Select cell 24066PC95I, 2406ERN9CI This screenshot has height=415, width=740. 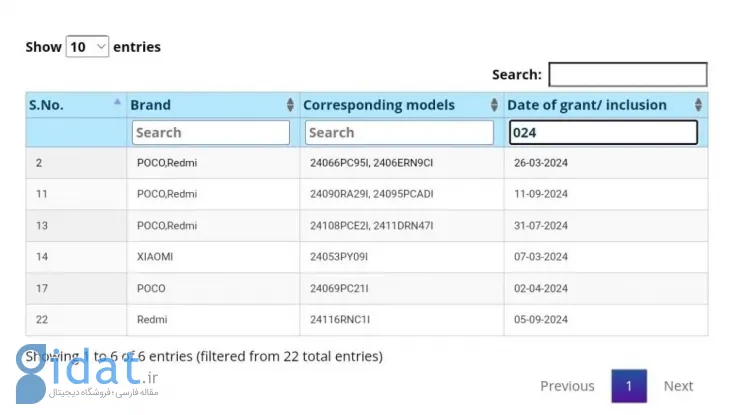(x=371, y=163)
